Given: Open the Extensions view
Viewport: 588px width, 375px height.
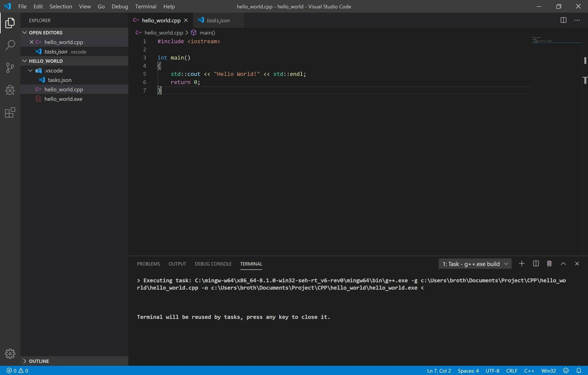Looking at the screenshot, I should (x=10, y=113).
